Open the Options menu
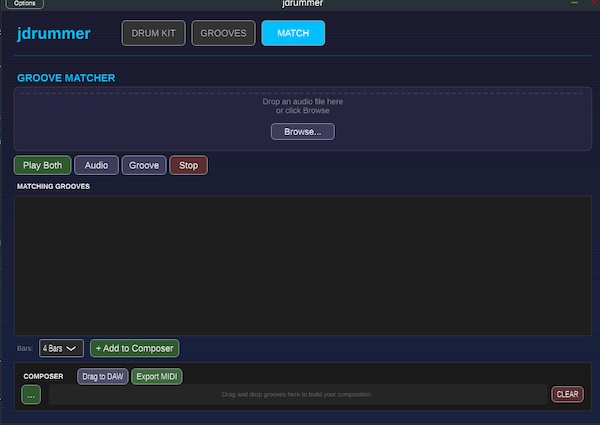The width and height of the screenshot is (600, 425). (24, 3)
